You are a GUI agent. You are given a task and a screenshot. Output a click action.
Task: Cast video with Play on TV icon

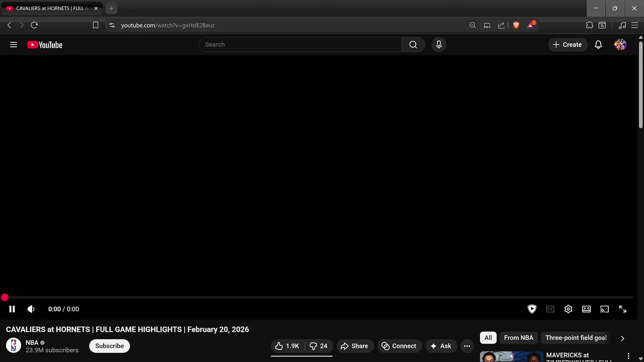click(x=605, y=309)
